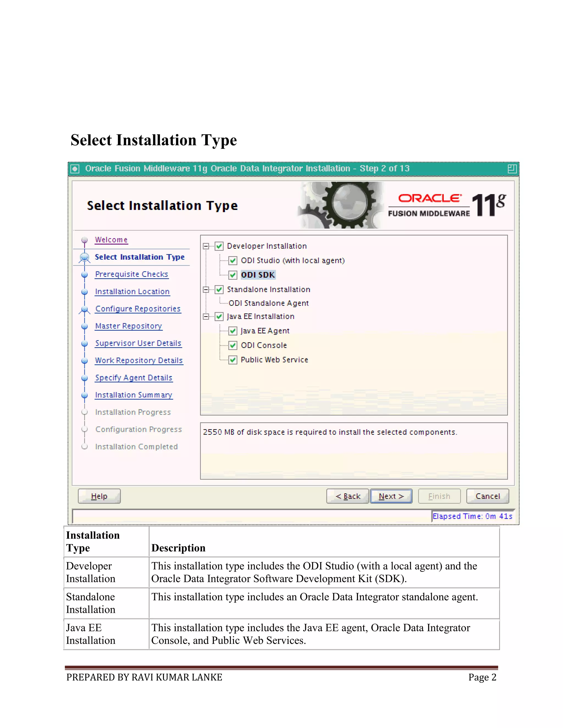Click the Configuration Progress step label
Screen dimensions: 563x728
pyautogui.click(x=139, y=430)
